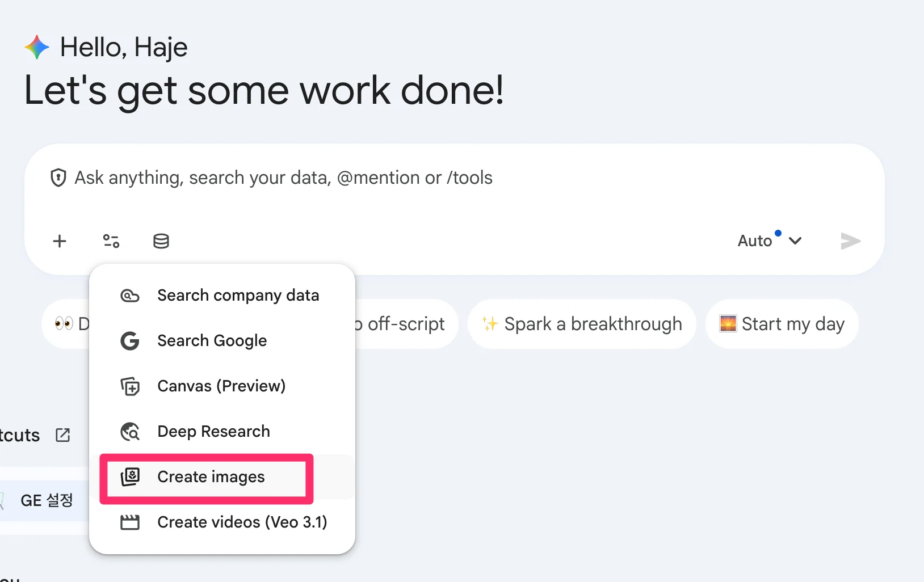Image resolution: width=924 pixels, height=582 pixels.
Task: Choose Deep Research from menu
Action: pyautogui.click(x=222, y=432)
